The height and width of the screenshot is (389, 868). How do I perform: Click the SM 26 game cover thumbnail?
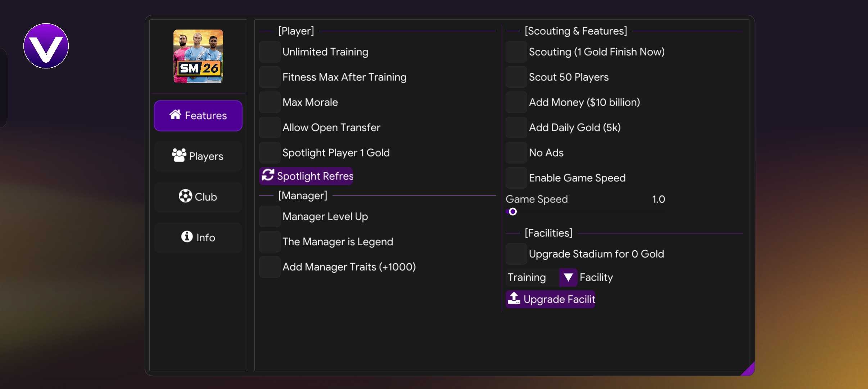(198, 56)
